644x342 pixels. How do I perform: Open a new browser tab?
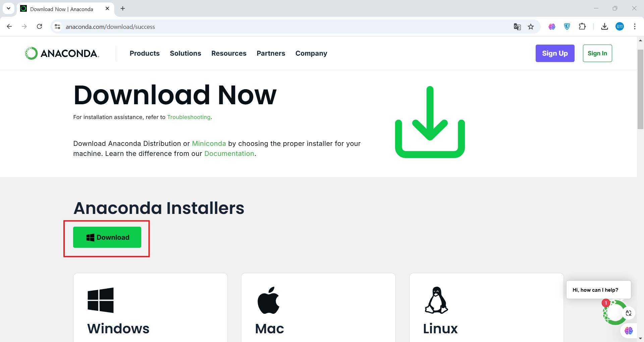coord(123,8)
